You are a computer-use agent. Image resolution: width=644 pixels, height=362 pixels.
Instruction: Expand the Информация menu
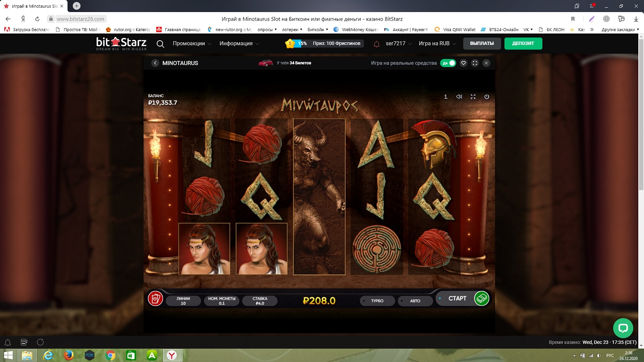tap(239, 44)
